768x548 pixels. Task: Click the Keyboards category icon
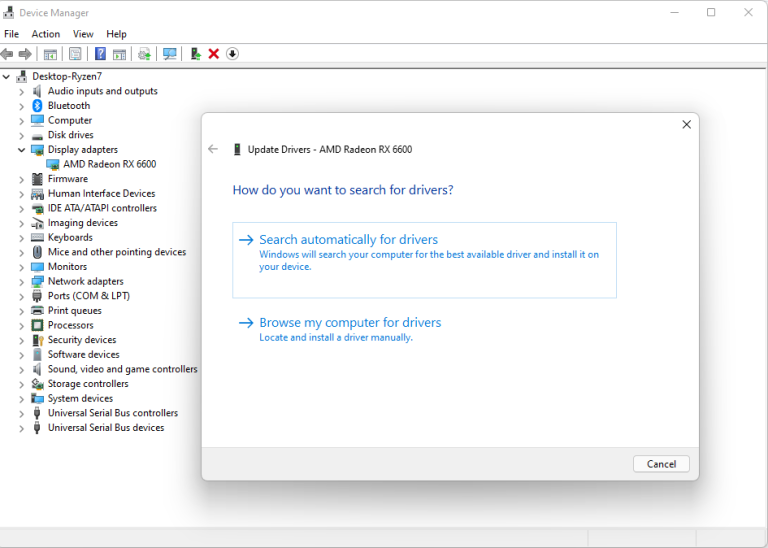(37, 238)
